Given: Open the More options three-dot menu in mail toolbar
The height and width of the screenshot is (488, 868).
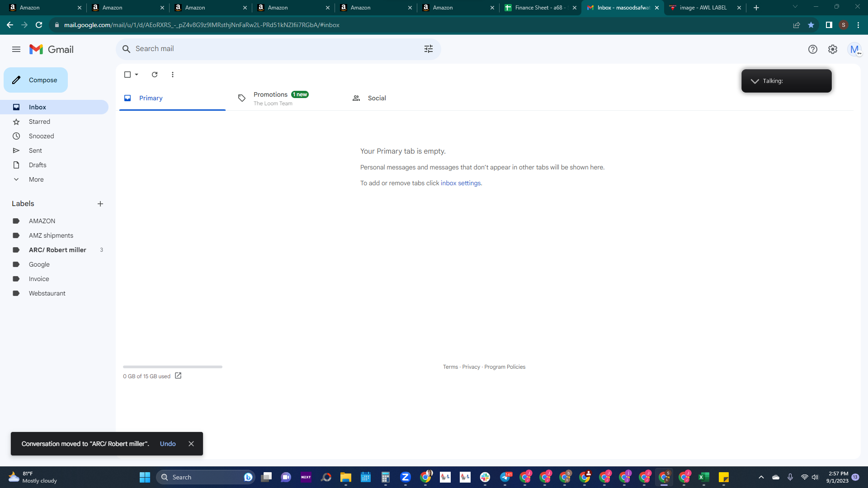Looking at the screenshot, I should tap(173, 75).
